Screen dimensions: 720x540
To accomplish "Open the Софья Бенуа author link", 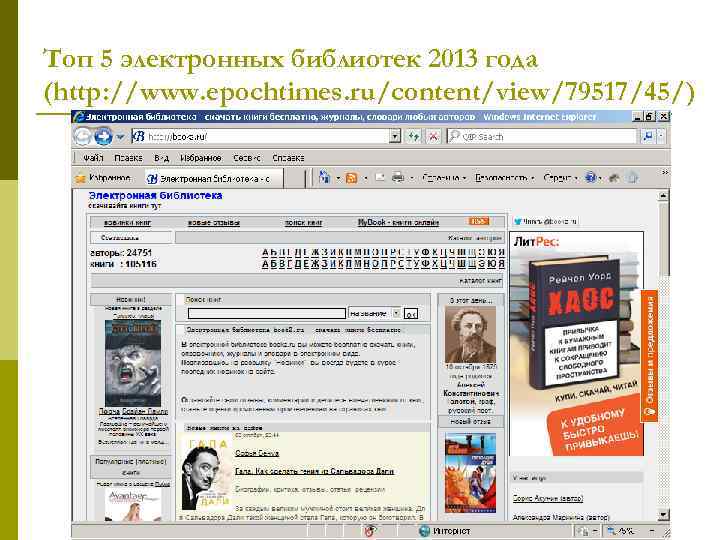I will [x=257, y=453].
